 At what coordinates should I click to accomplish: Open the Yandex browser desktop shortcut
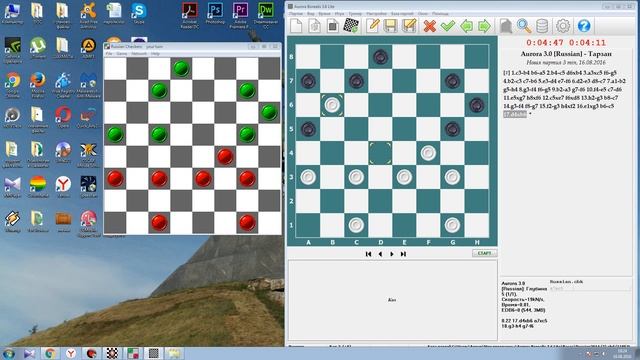(63, 187)
